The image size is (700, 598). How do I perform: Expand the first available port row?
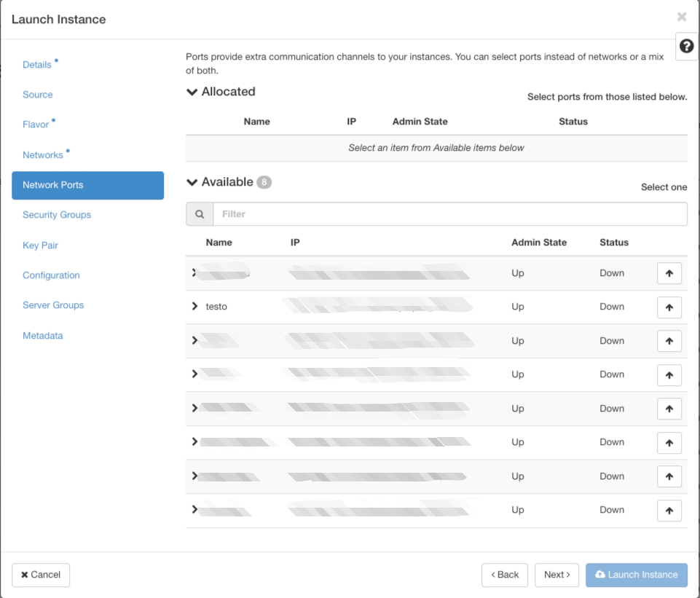[x=194, y=272]
